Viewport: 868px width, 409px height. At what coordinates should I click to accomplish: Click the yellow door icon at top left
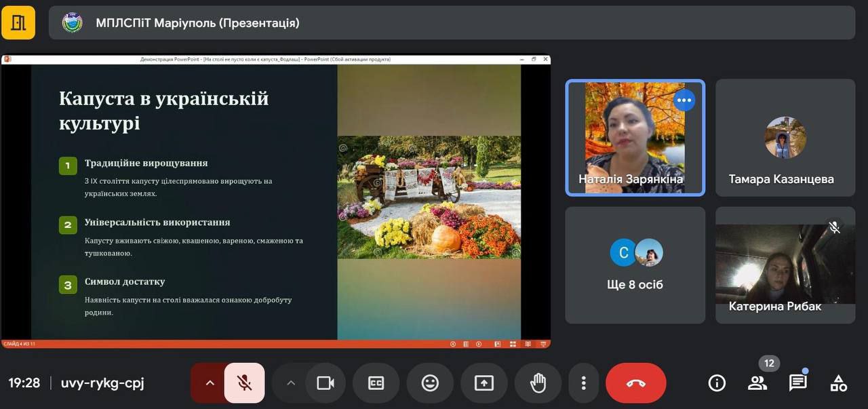tap(18, 23)
